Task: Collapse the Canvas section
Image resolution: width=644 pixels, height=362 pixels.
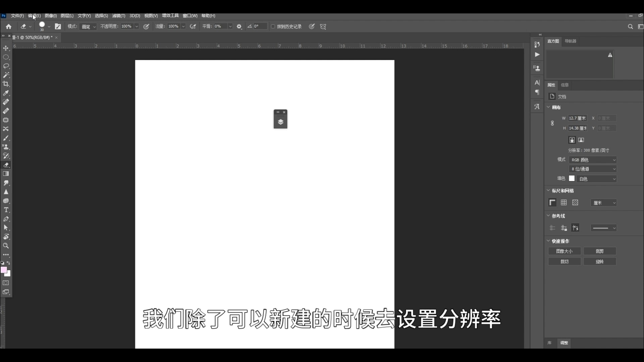Action: click(548, 107)
